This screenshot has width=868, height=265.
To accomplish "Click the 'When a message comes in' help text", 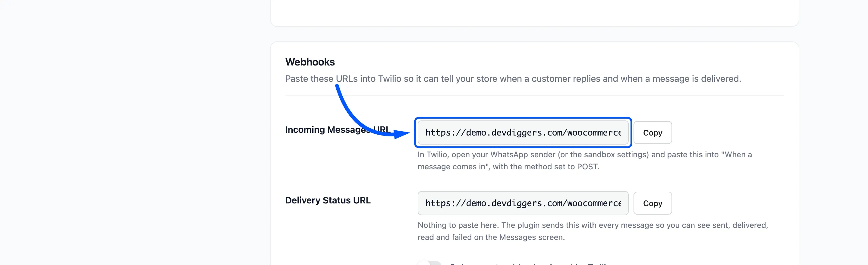I will coord(585,160).
